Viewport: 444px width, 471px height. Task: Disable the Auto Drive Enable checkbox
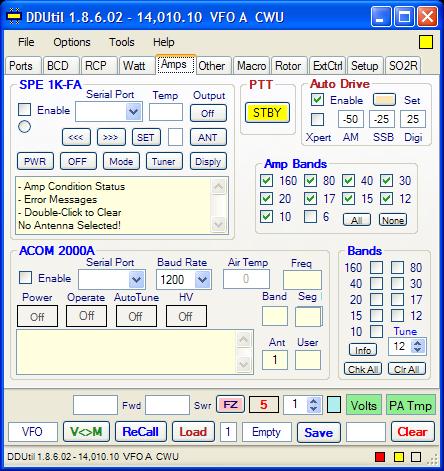(317, 100)
